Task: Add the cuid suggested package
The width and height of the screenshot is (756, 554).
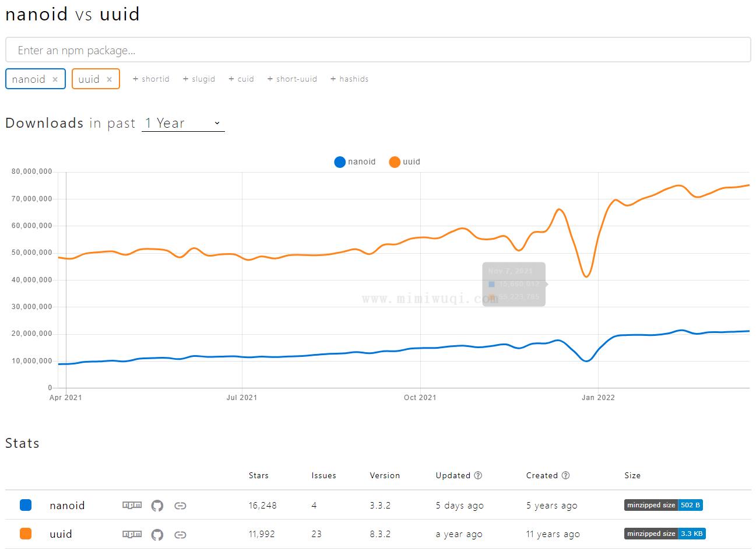Action: (241, 79)
